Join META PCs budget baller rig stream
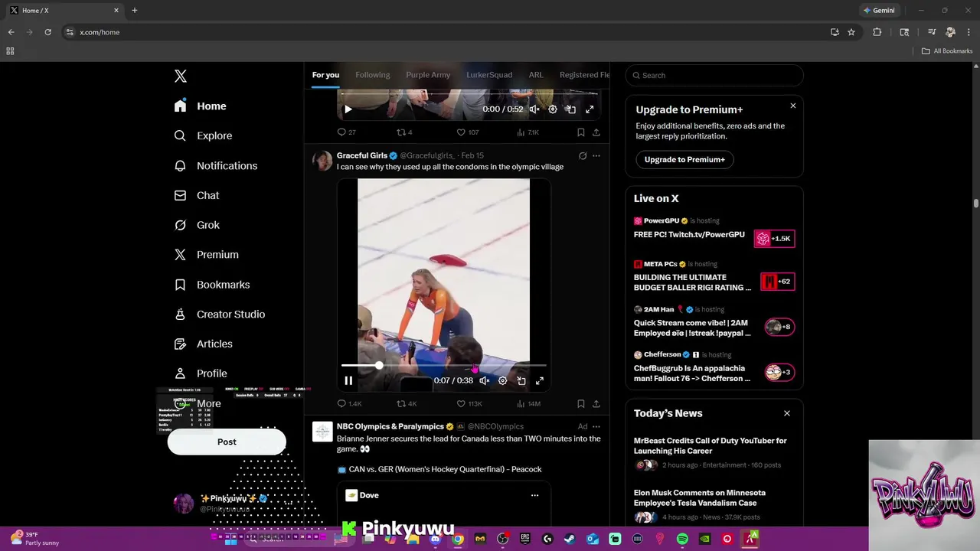Screen dimensions: 980x551 pyautogui.click(x=714, y=276)
